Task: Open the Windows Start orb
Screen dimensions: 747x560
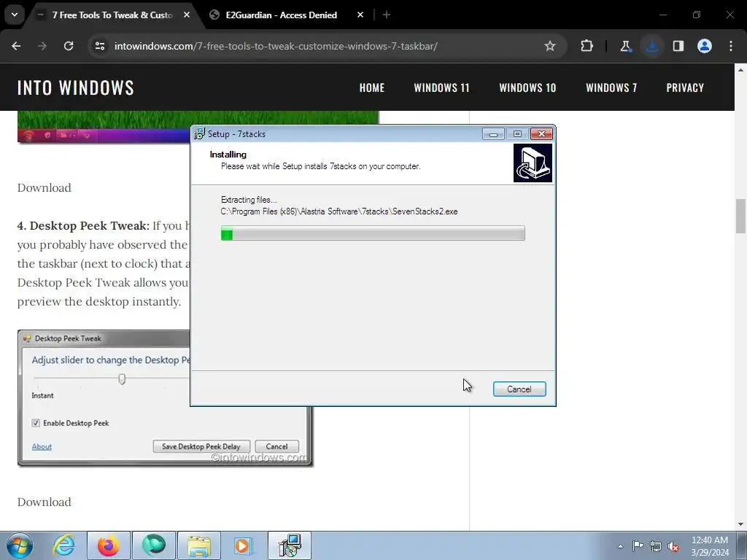Action: tap(20, 545)
